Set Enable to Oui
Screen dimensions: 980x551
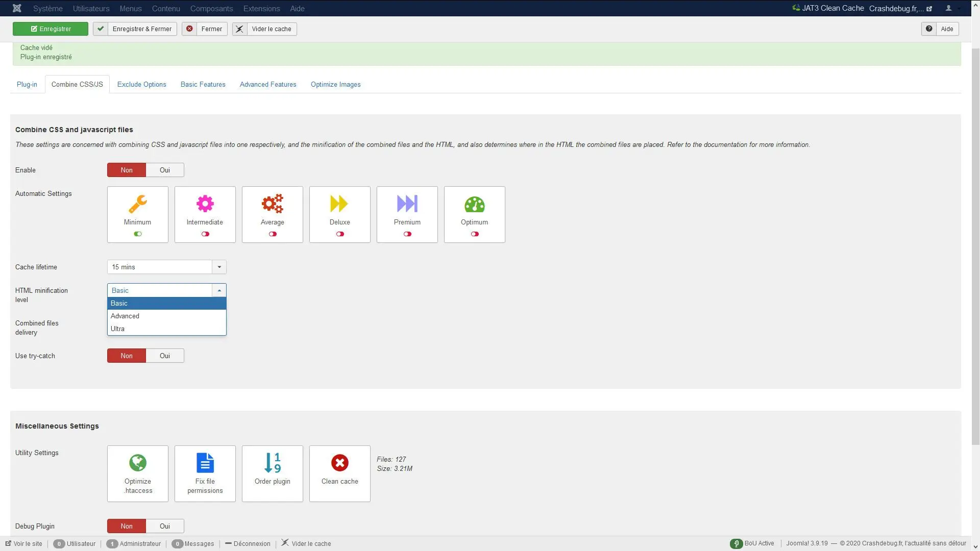165,170
